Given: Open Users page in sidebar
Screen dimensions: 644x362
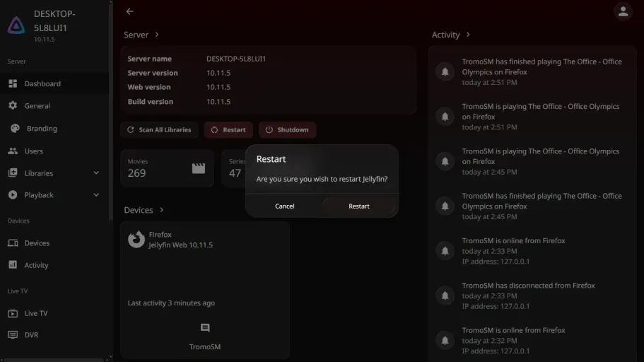Looking at the screenshot, I should coord(54,151).
